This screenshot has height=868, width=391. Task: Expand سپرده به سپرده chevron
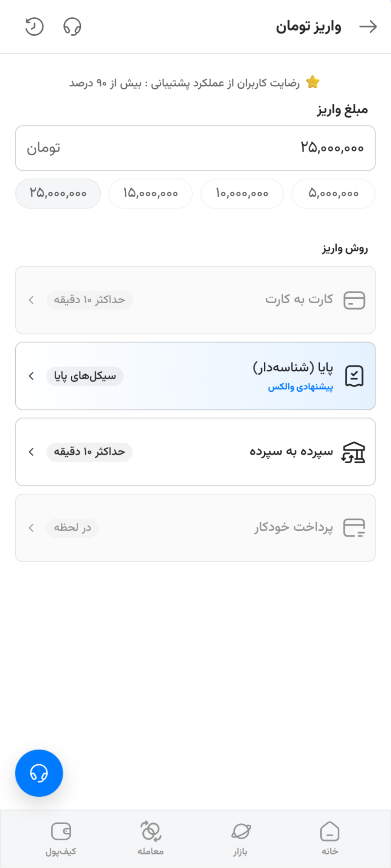(31, 452)
